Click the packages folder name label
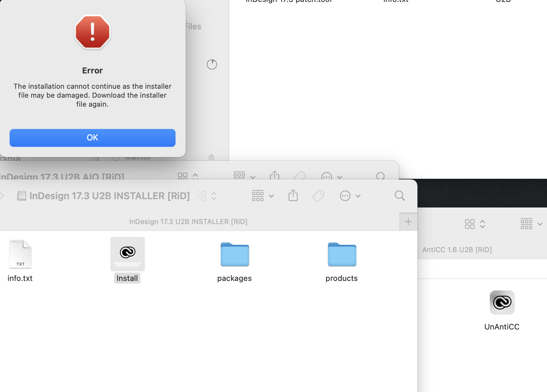 coord(235,278)
